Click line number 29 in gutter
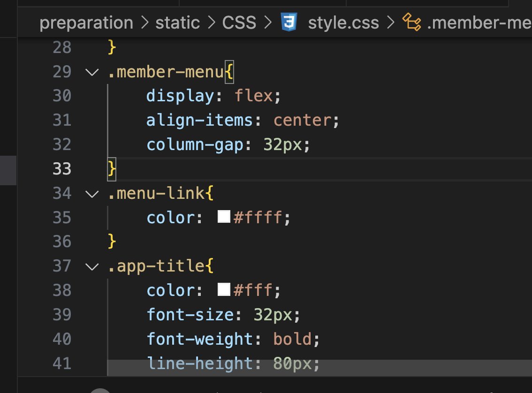 (62, 72)
